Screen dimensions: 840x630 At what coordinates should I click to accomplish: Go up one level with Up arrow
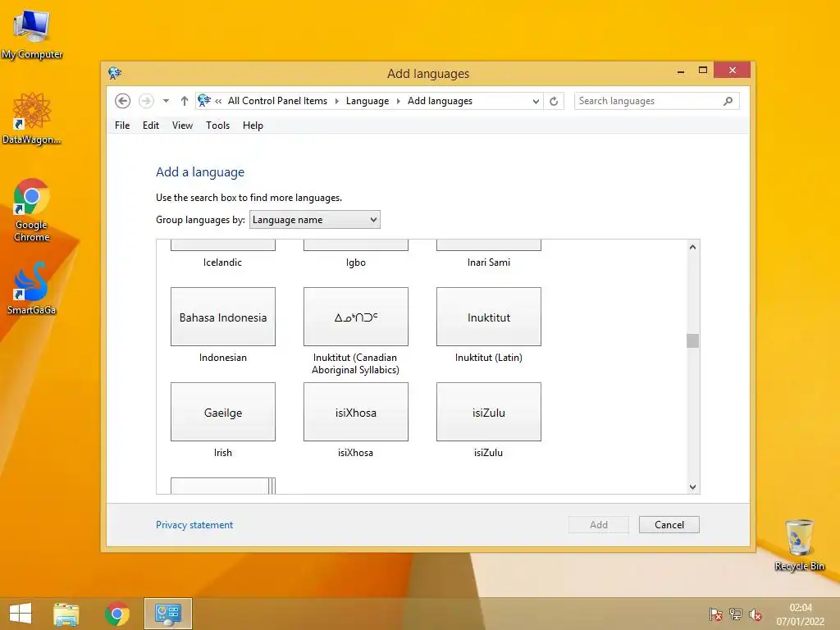click(x=185, y=101)
